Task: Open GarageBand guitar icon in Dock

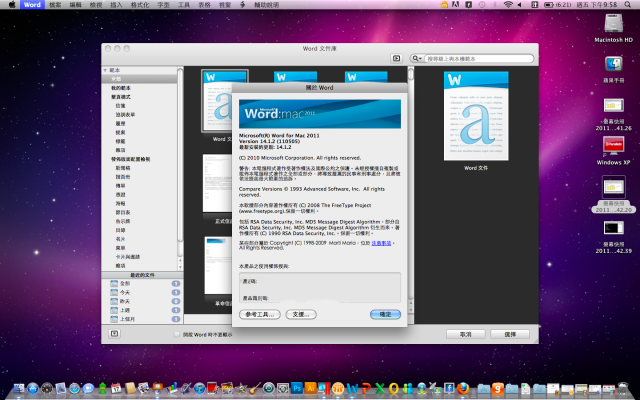Action: 255,388
